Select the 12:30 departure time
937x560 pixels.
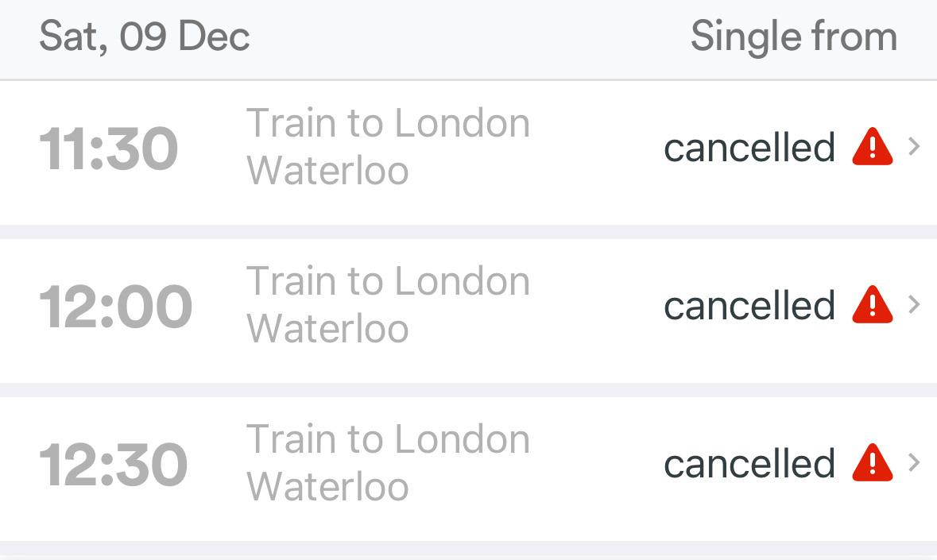click(x=113, y=465)
